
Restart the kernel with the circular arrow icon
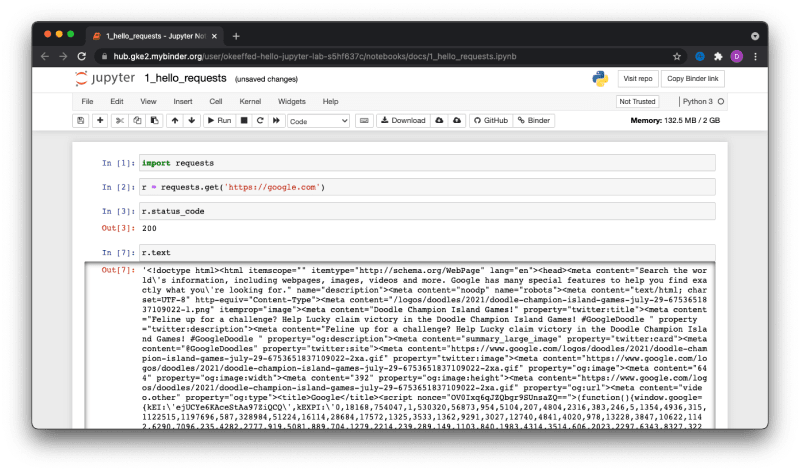(260, 120)
